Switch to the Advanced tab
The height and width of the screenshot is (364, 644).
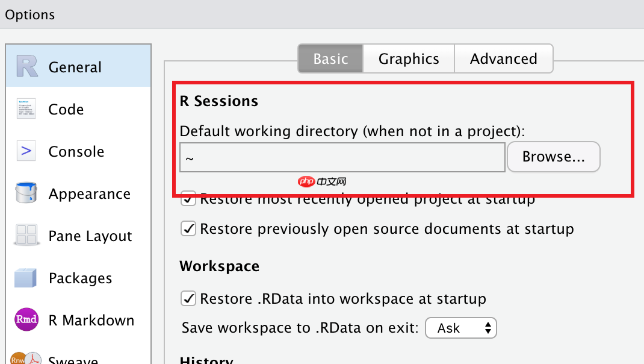tap(504, 59)
